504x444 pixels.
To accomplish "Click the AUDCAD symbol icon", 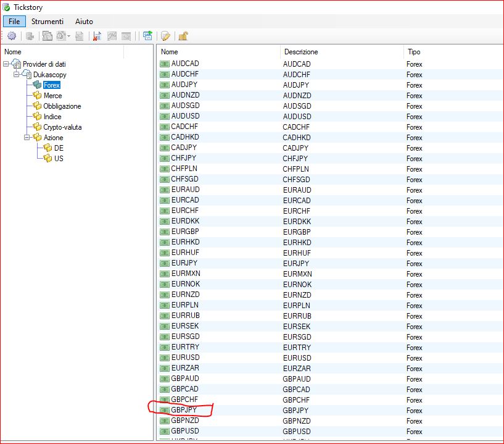I will pos(165,64).
